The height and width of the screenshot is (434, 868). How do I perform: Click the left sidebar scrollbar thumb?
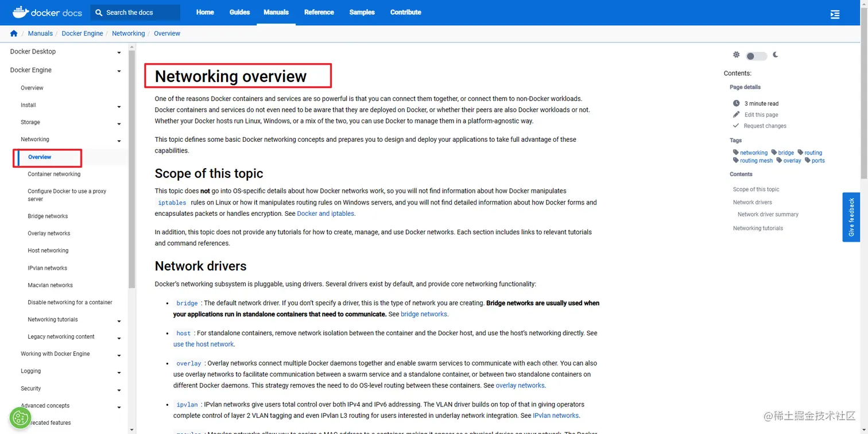coord(132,169)
